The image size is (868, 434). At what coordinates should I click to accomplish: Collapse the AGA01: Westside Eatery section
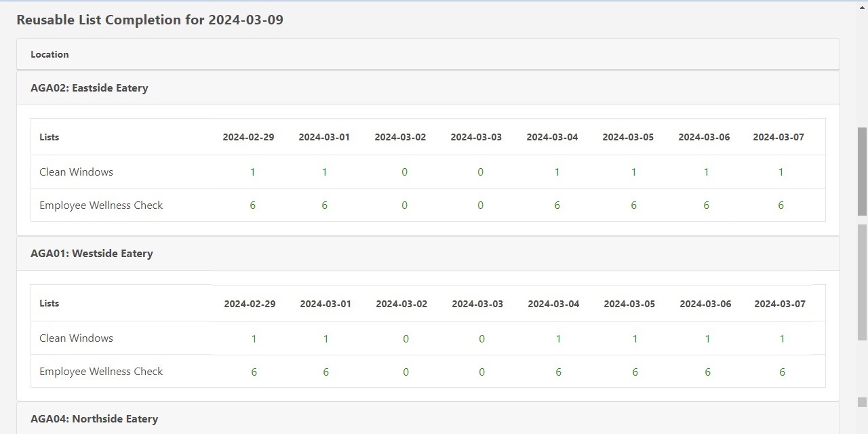pyautogui.click(x=92, y=253)
